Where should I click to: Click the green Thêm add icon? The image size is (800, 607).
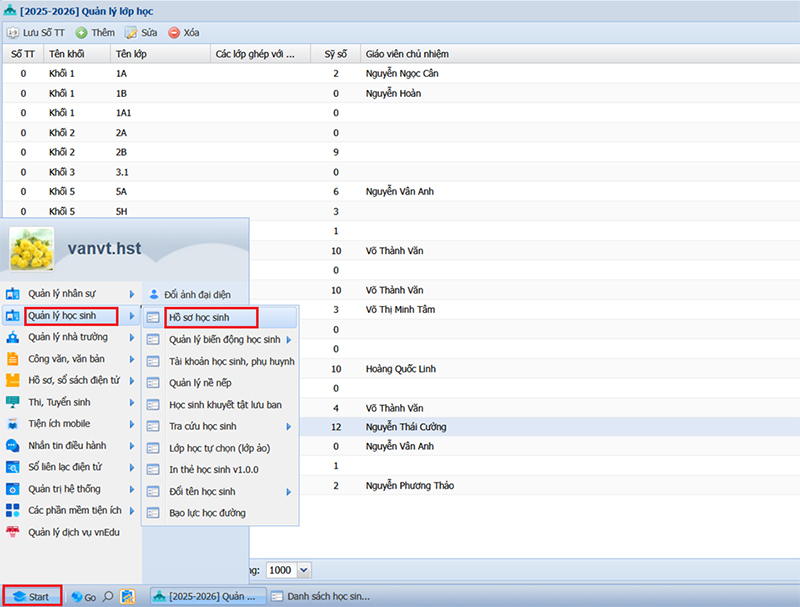point(81,33)
